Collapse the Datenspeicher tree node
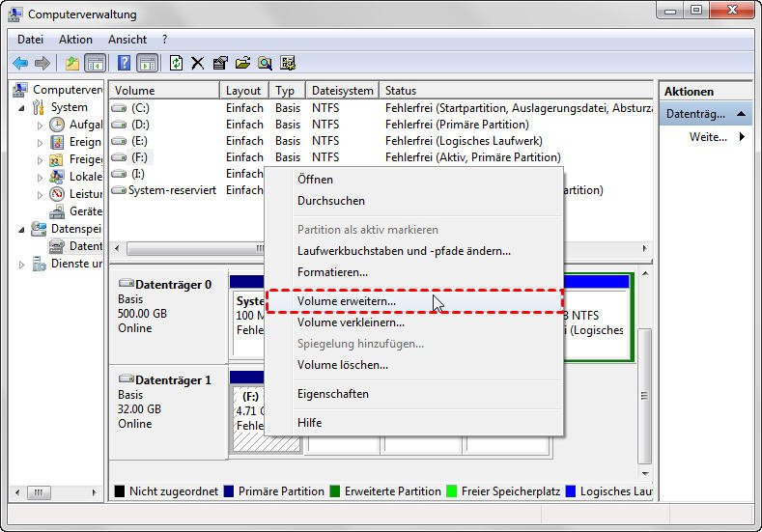The image size is (762, 532). (21, 230)
